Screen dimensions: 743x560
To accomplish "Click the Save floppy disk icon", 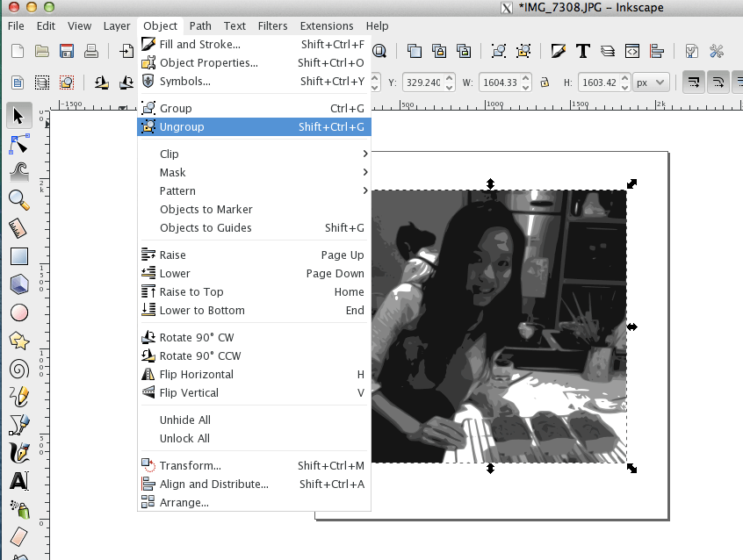I will point(67,51).
